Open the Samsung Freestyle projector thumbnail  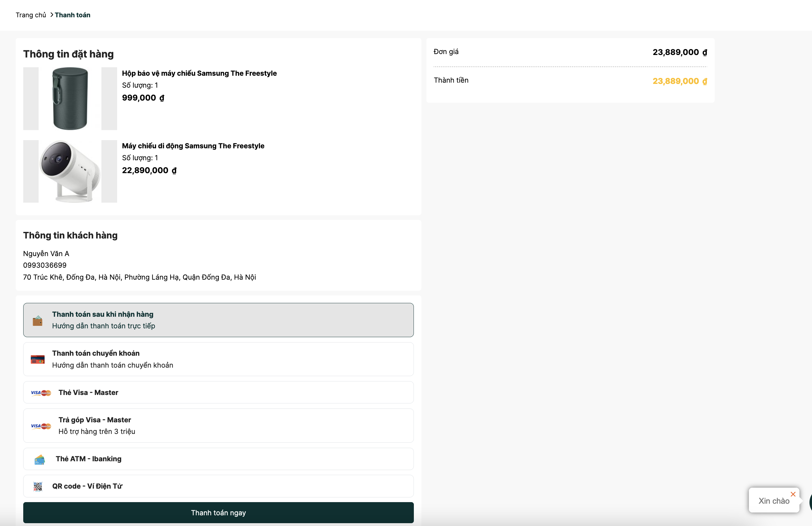click(70, 171)
